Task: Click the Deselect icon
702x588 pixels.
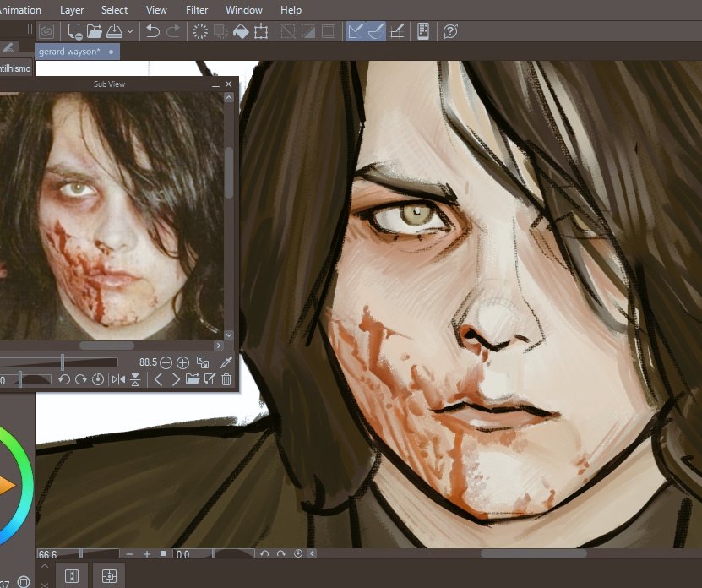Action: pos(288,31)
